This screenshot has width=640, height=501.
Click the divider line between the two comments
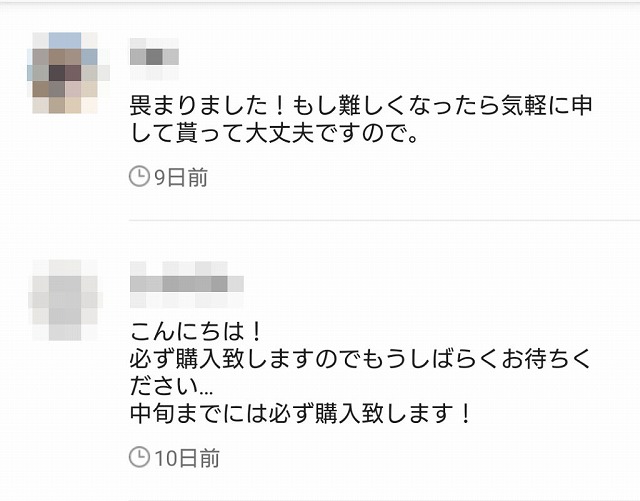pos(384,220)
